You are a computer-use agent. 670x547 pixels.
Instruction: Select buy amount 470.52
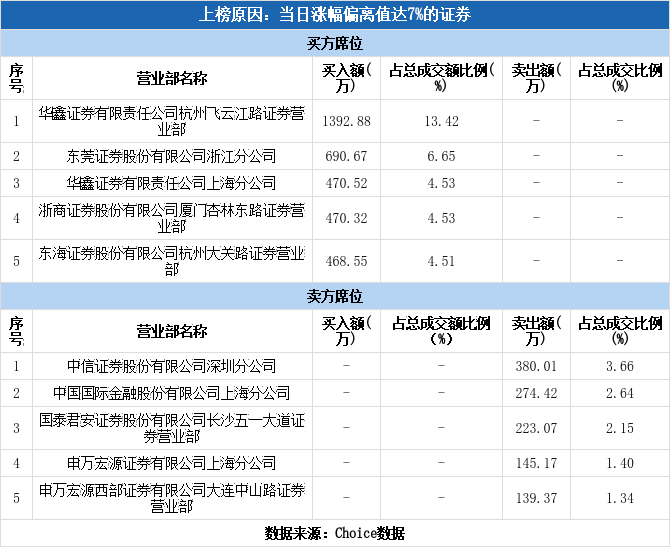coord(347,183)
